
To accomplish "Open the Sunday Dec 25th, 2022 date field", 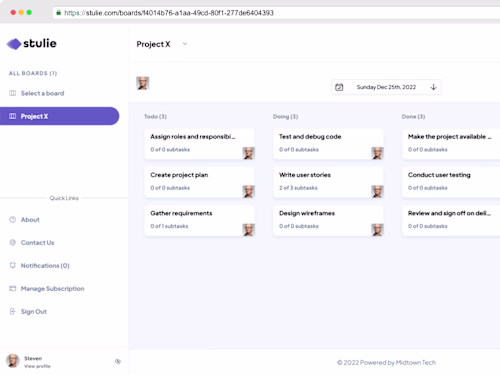I will pos(386,87).
